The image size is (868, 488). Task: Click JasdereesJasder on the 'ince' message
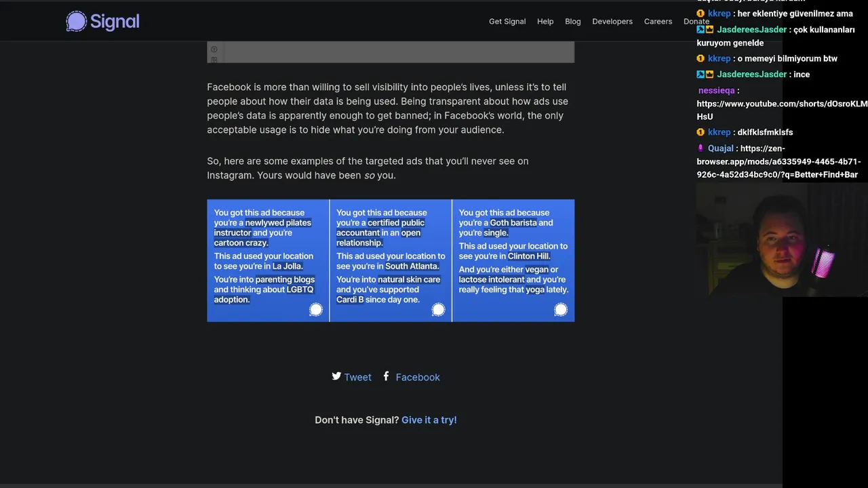[751, 75]
